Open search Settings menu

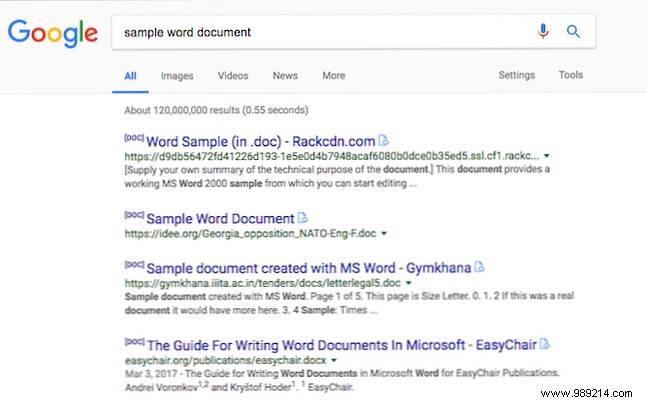tap(517, 75)
